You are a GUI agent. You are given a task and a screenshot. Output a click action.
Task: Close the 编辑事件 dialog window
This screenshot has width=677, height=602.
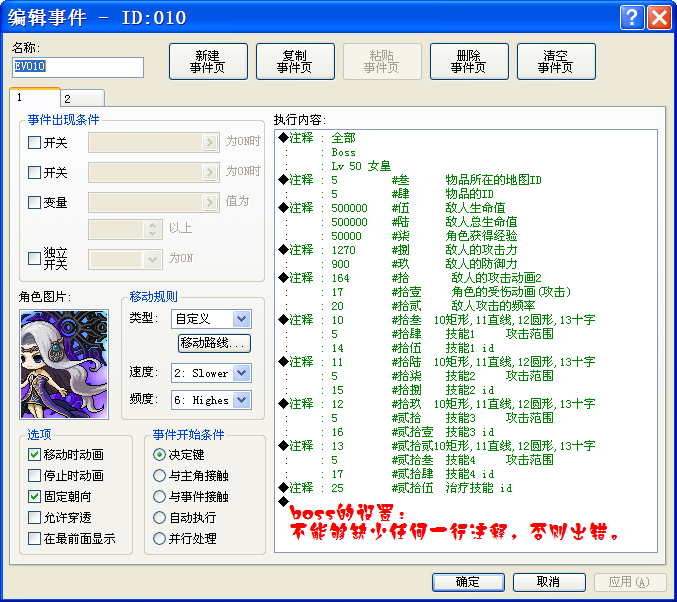click(659, 17)
